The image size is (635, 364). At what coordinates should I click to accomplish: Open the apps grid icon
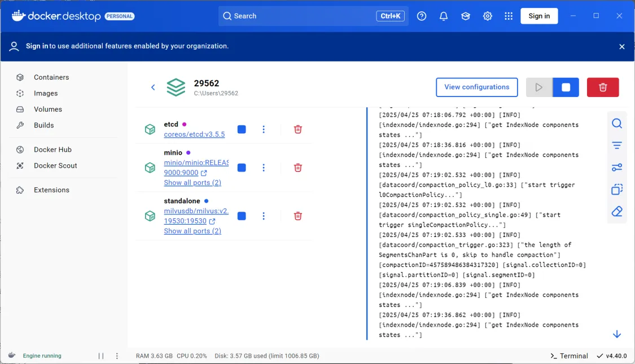pos(508,16)
